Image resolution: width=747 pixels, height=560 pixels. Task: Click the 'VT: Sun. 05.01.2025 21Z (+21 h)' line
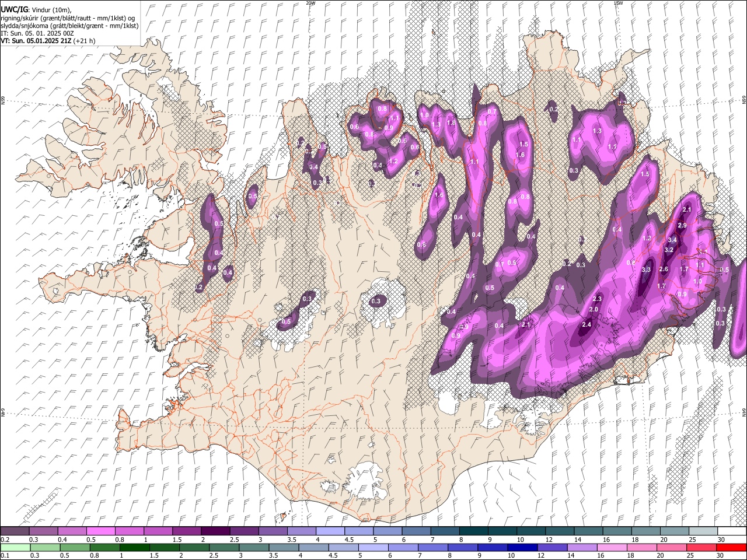click(48, 41)
